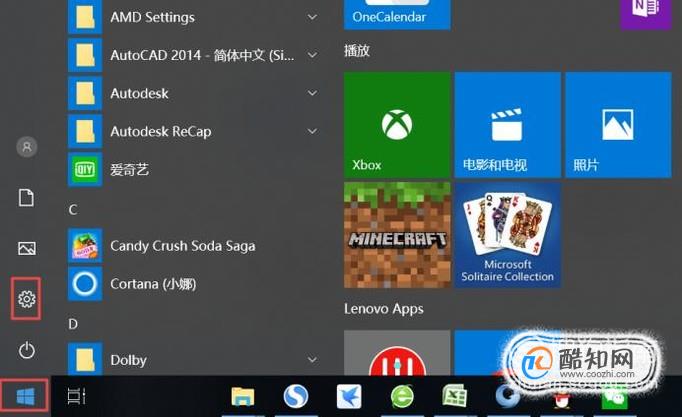Image resolution: width=682 pixels, height=417 pixels.
Task: Open the red circular Lenovo Apps tile
Action: (397, 353)
